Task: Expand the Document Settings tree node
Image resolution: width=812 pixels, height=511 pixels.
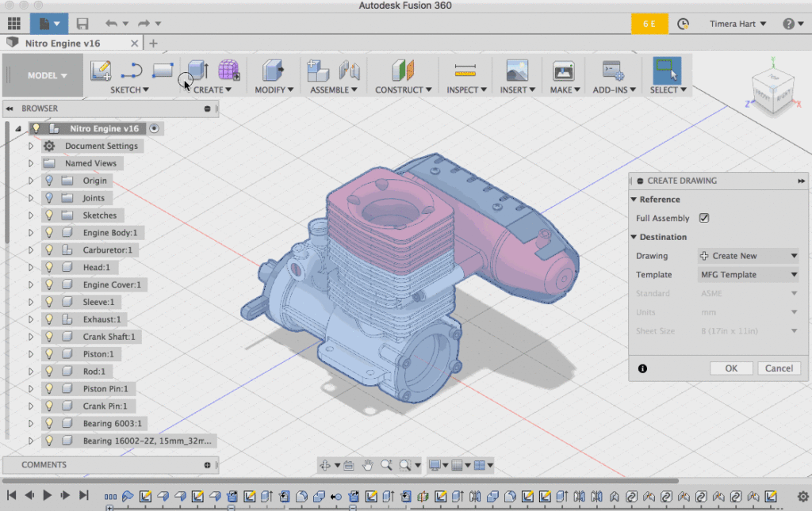Action: pyautogui.click(x=31, y=147)
